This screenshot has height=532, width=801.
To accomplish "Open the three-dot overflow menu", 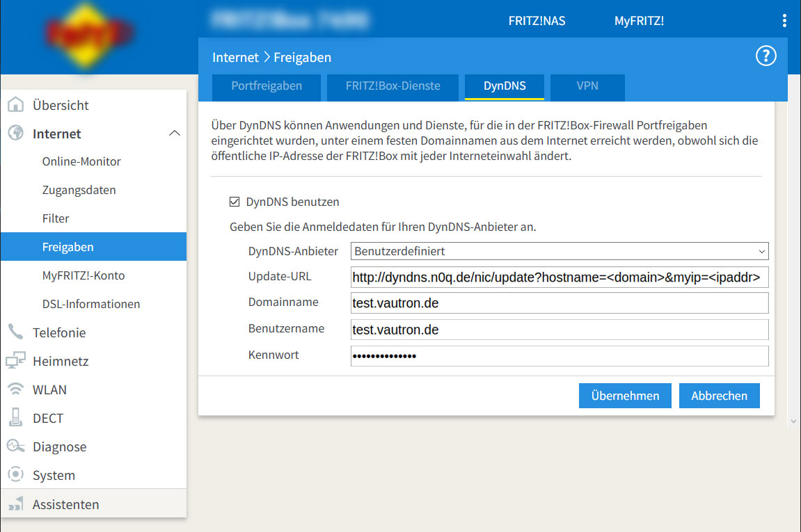I will (x=784, y=21).
